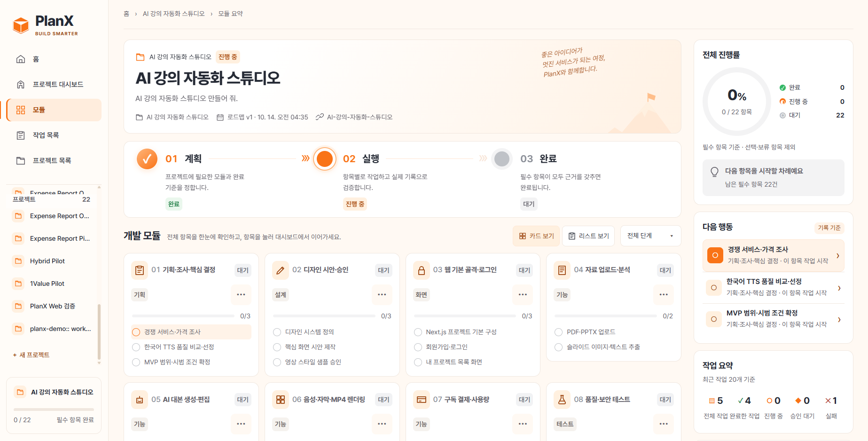Check the 디자인 시스템 정의 circle
This screenshot has width=868, height=441.
[277, 332]
